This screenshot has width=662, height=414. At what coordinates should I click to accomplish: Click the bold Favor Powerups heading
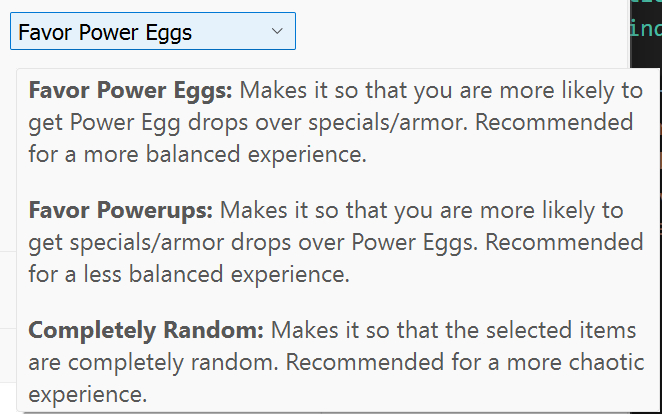[x=121, y=212]
